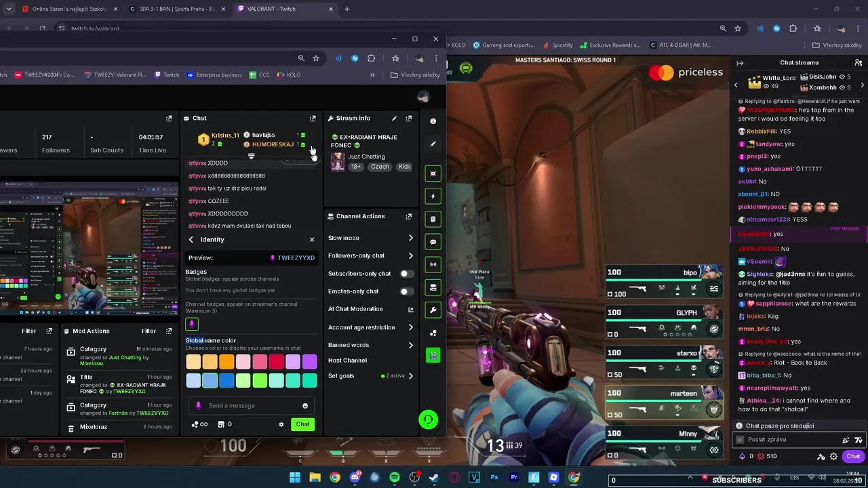The width and height of the screenshot is (868, 488).
Task: Expand Account age restriction settings
Action: [410, 327]
